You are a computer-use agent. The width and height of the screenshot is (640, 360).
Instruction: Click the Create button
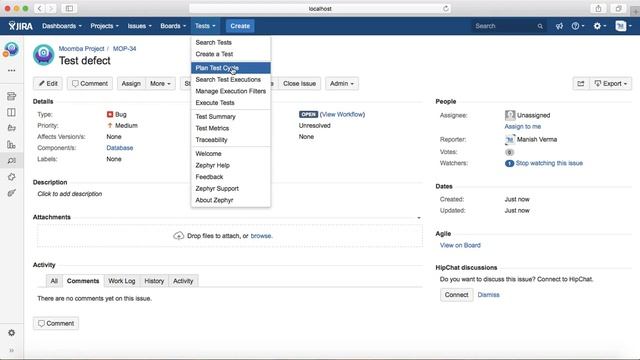pos(240,26)
